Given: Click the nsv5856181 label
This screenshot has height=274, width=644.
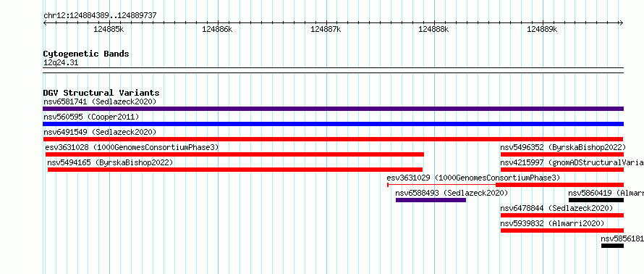Looking at the screenshot, I should pyautogui.click(x=622, y=238).
